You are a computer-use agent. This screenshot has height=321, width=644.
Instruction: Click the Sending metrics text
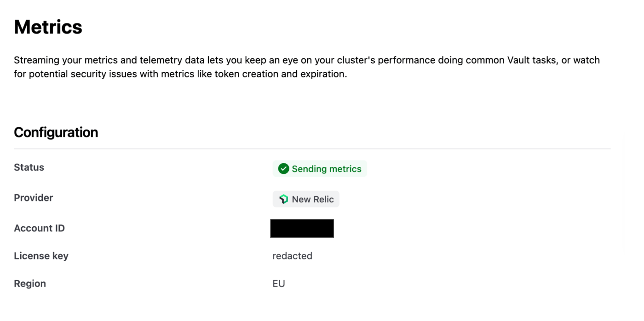click(x=327, y=169)
